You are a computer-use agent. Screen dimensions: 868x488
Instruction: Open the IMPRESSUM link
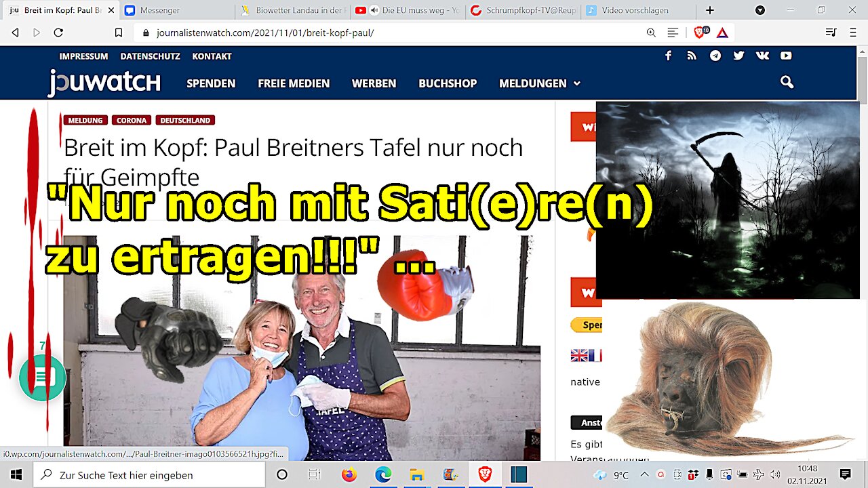[x=83, y=56]
